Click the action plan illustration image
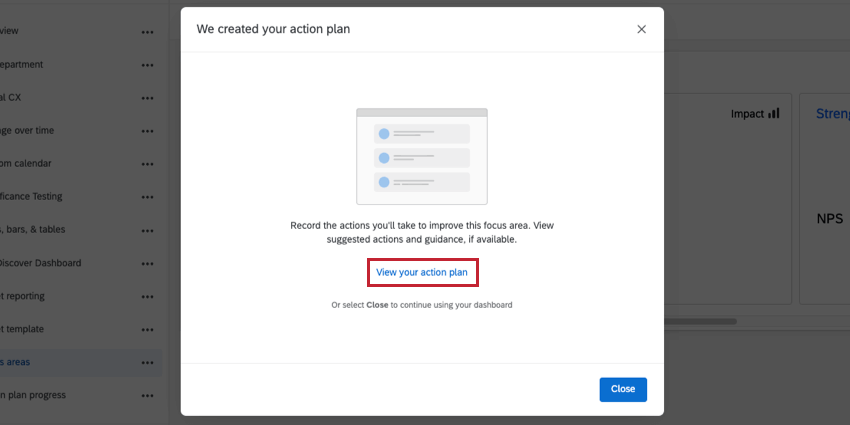The image size is (850, 425). [421, 156]
